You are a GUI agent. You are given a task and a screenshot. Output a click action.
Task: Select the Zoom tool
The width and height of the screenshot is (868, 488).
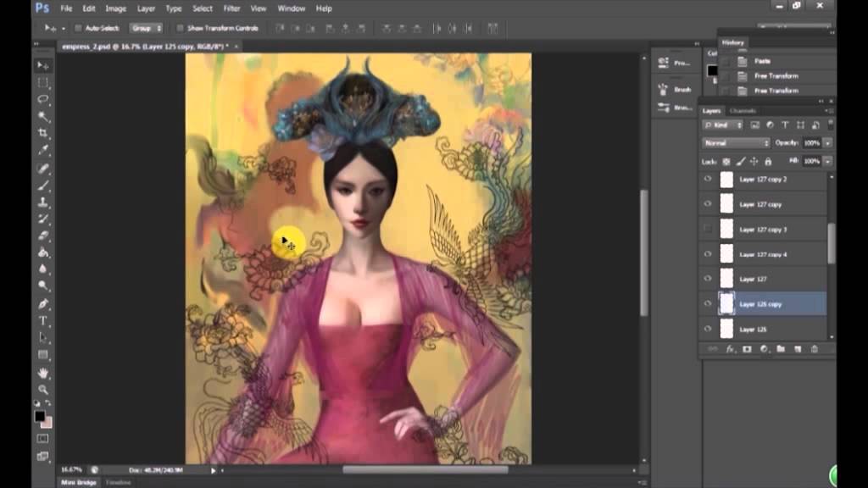point(43,390)
